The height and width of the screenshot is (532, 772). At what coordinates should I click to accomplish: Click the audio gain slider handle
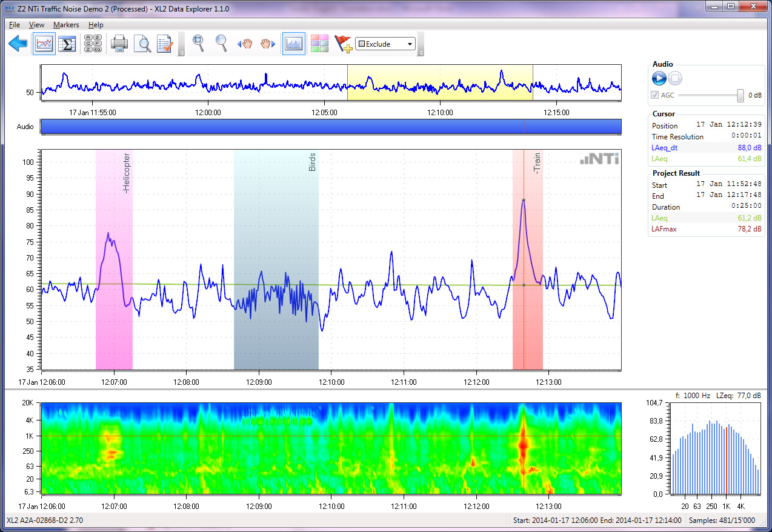740,95
